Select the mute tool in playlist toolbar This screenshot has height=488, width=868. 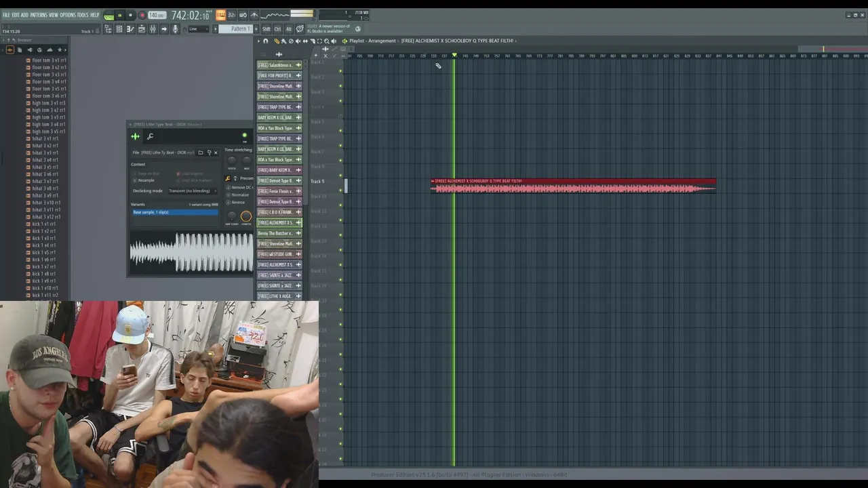298,41
